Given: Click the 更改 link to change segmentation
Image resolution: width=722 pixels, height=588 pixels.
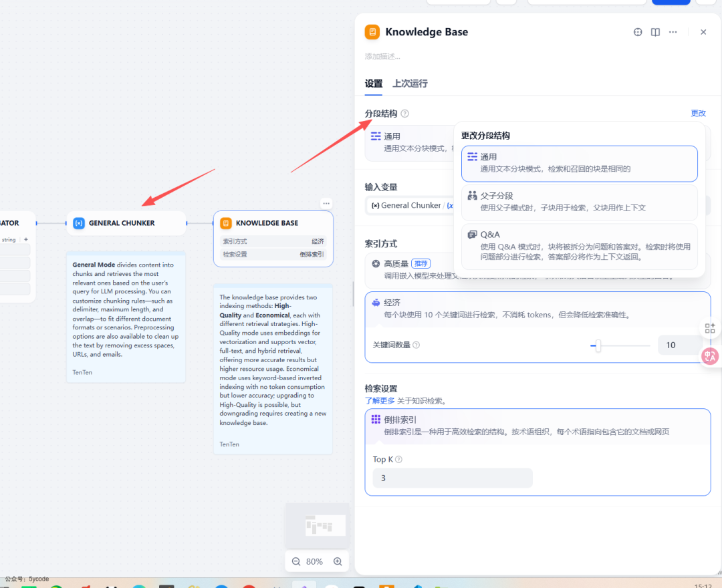Looking at the screenshot, I should pos(698,112).
